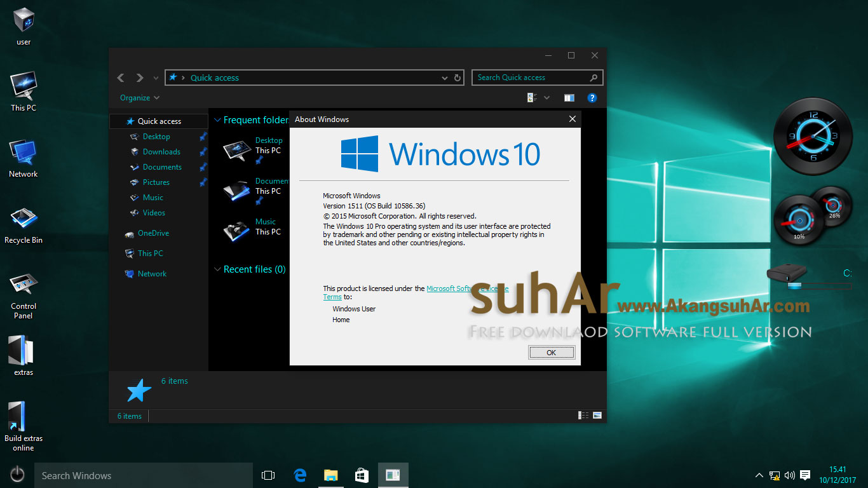Viewport: 868px width, 488px height.
Task: Select the active winver taskbar button
Action: pos(393,475)
